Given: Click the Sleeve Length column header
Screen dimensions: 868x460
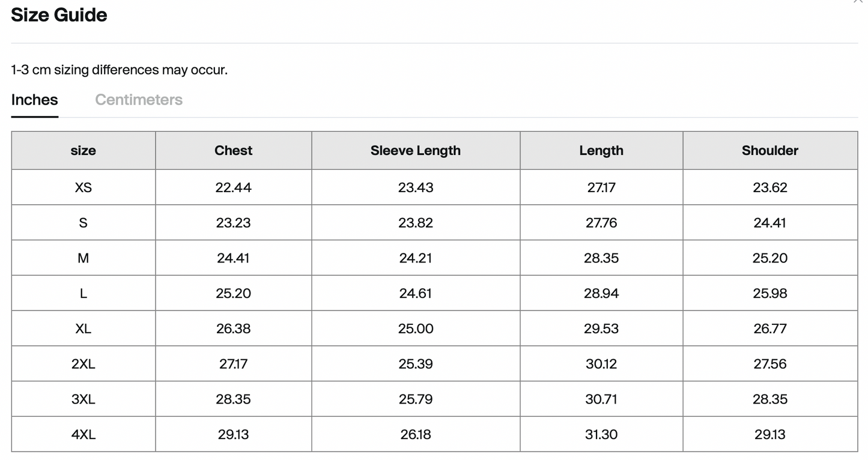Looking at the screenshot, I should pyautogui.click(x=415, y=151).
